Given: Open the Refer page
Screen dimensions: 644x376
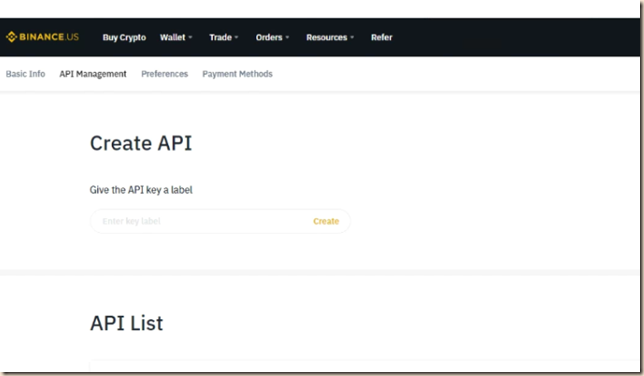Looking at the screenshot, I should point(382,37).
